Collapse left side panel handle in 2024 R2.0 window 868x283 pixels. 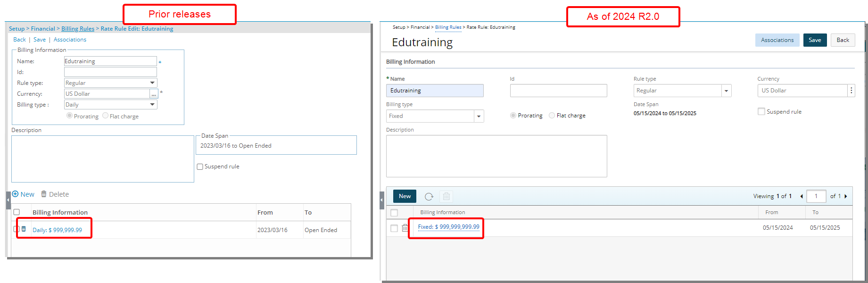[x=382, y=200]
